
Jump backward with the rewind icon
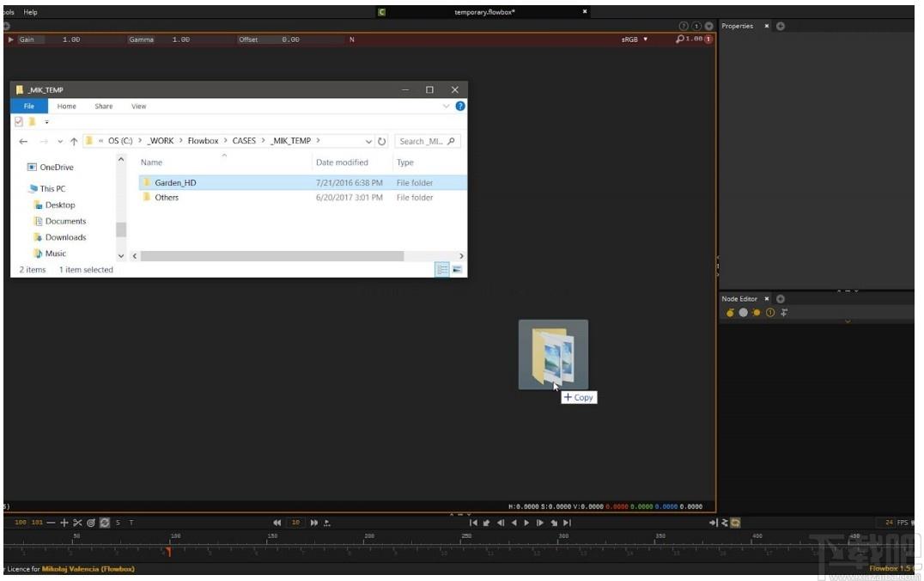[277, 523]
